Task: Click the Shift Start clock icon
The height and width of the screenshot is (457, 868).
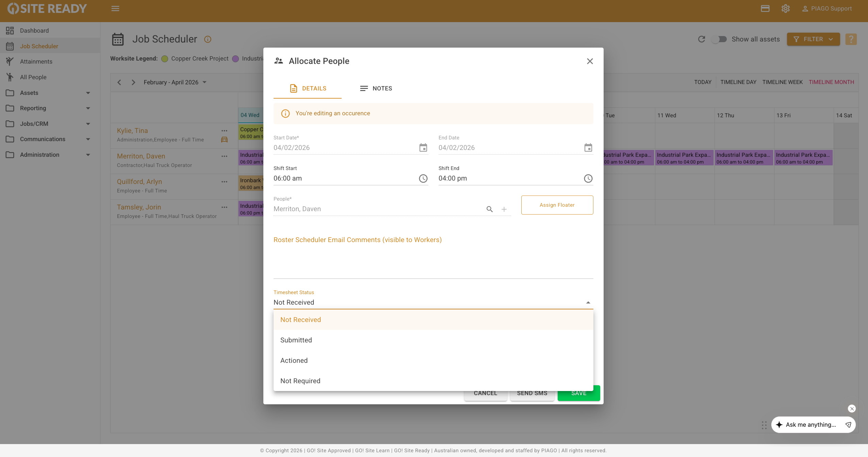Action: coord(423,179)
